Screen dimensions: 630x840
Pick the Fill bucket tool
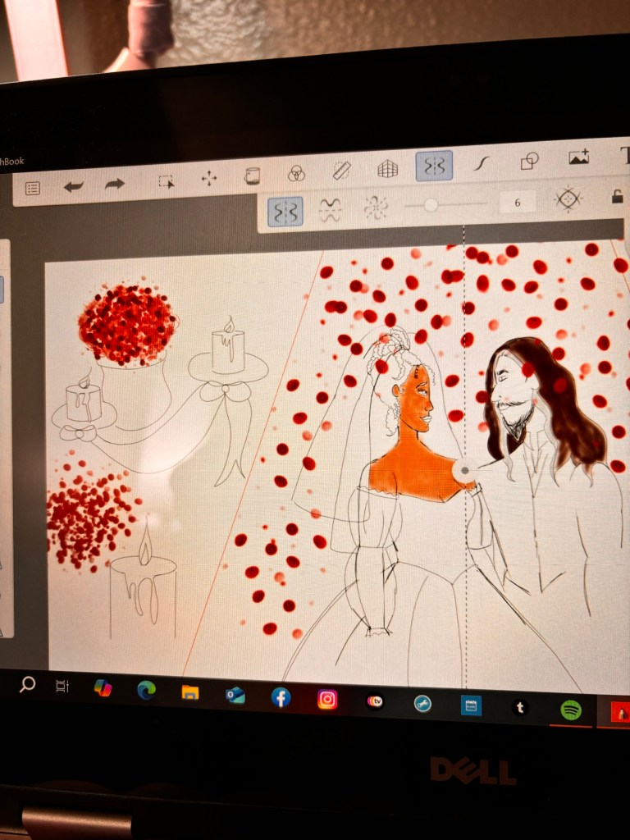click(252, 176)
